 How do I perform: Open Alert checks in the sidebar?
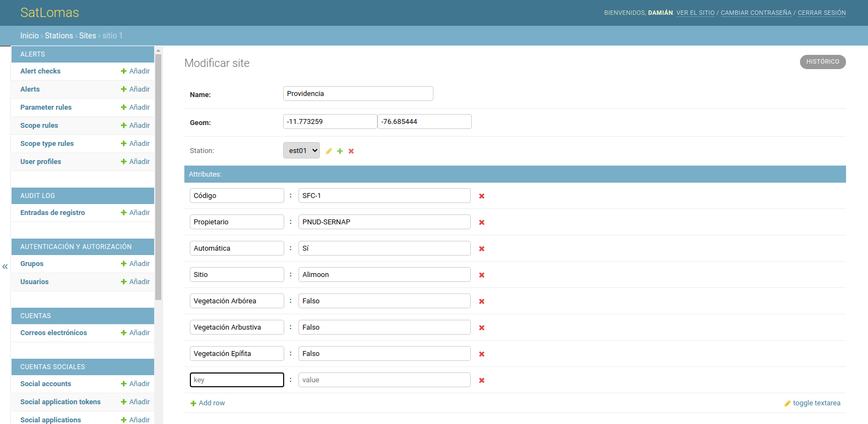41,71
